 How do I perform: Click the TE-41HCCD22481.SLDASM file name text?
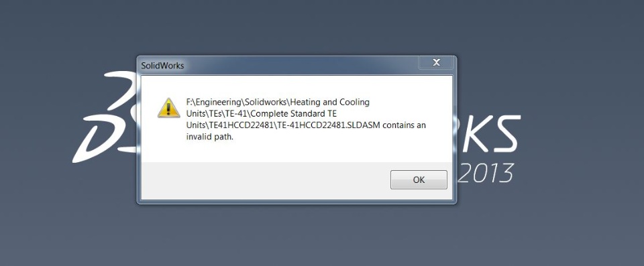tap(330, 125)
